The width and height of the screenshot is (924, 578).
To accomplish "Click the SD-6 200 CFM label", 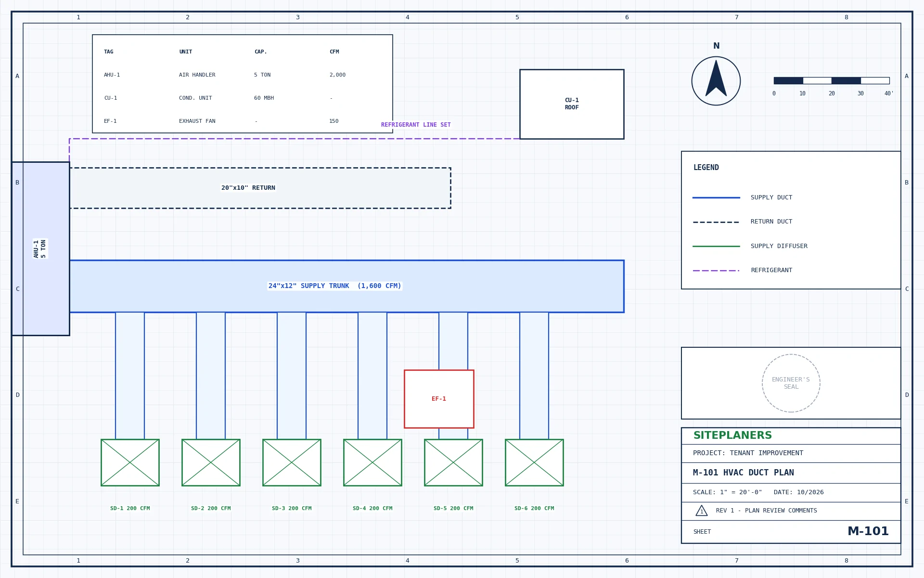I will 534,509.
